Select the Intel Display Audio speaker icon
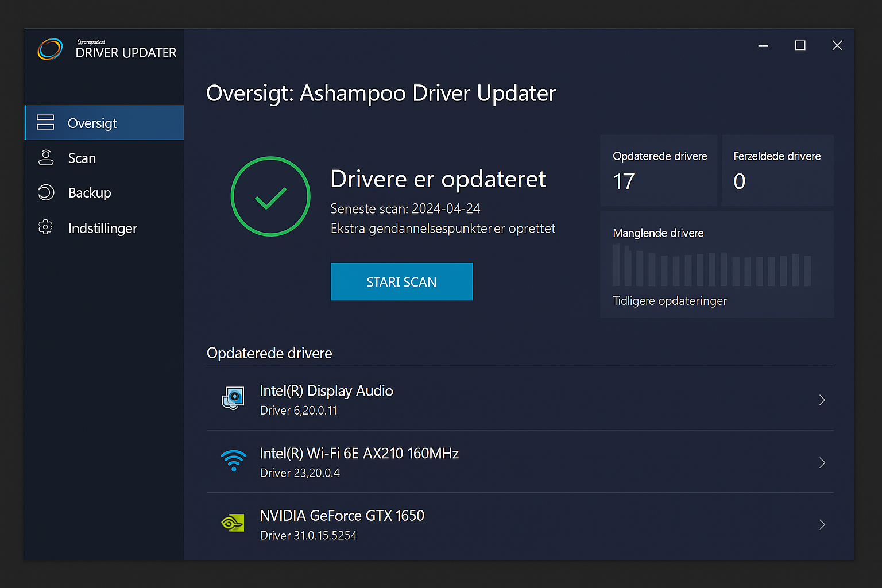This screenshot has height=588, width=882. coord(233,399)
